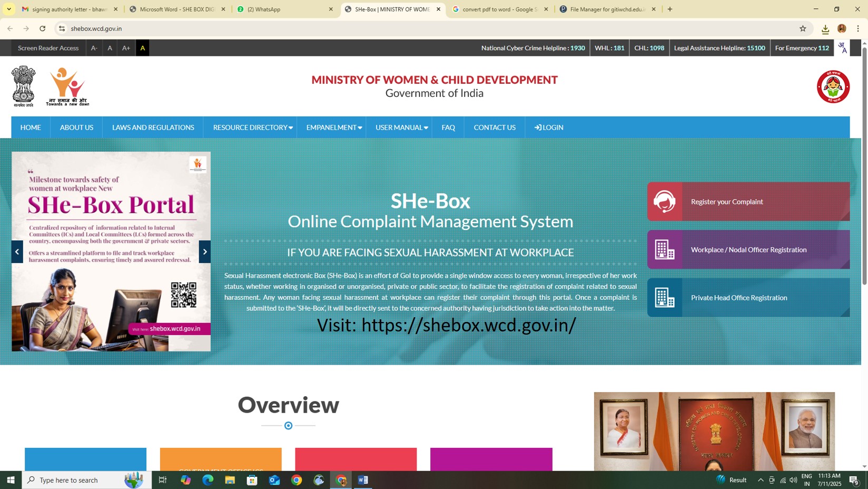Viewport: 868px width, 489px height.
Task: Open the tab search dropdown arrow
Action: (x=9, y=9)
